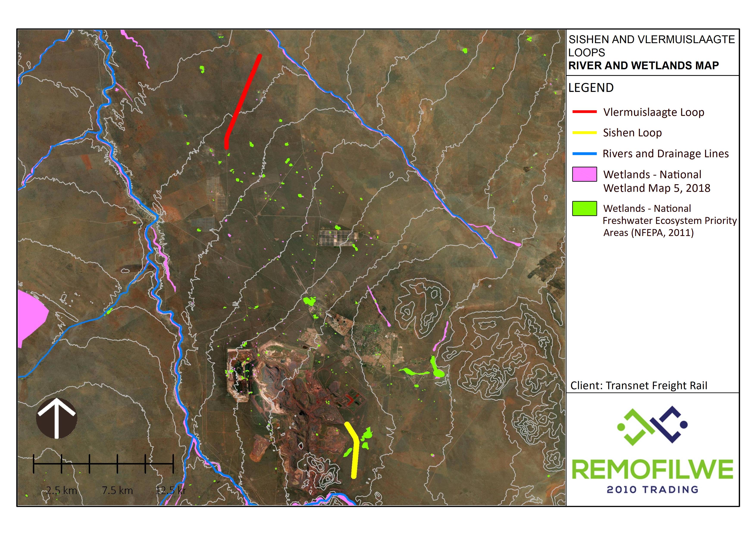Click the 2010 TRADING text
756x535 pixels.
pos(652,490)
